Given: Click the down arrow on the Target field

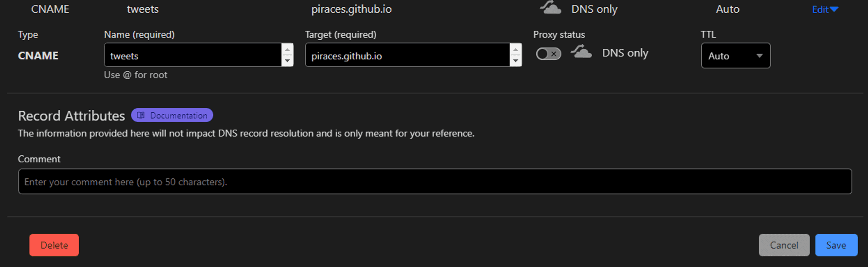Looking at the screenshot, I should click(516, 60).
